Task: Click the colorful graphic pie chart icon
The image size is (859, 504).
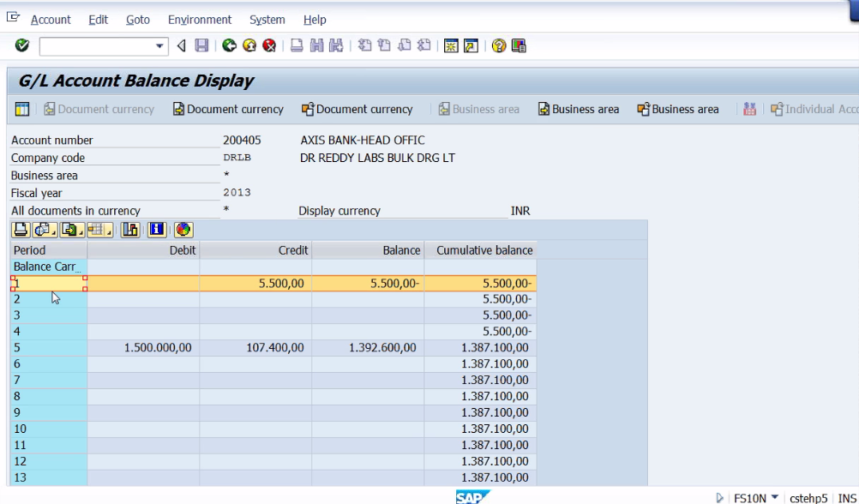Action: coord(183,230)
